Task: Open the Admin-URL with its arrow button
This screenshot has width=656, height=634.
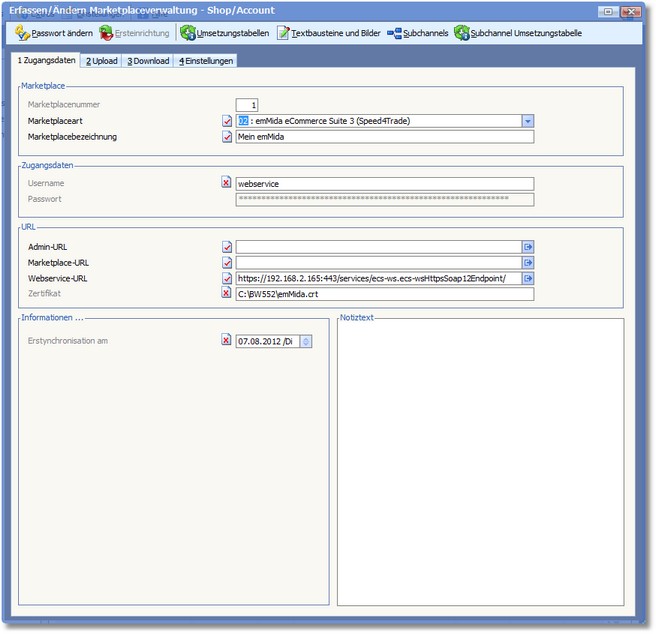Action: 528,247
